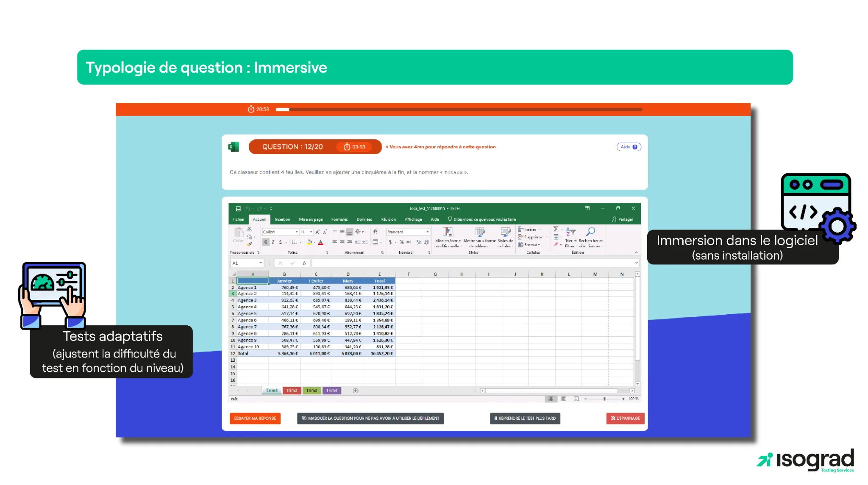Click the wrap text 'abc' icon

pyautogui.click(x=375, y=232)
